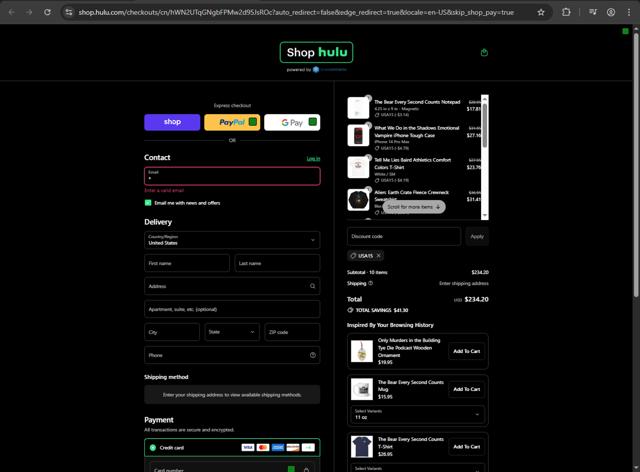640x472 pixels.
Task: Open the media control icon in toolbar
Action: (x=593, y=12)
